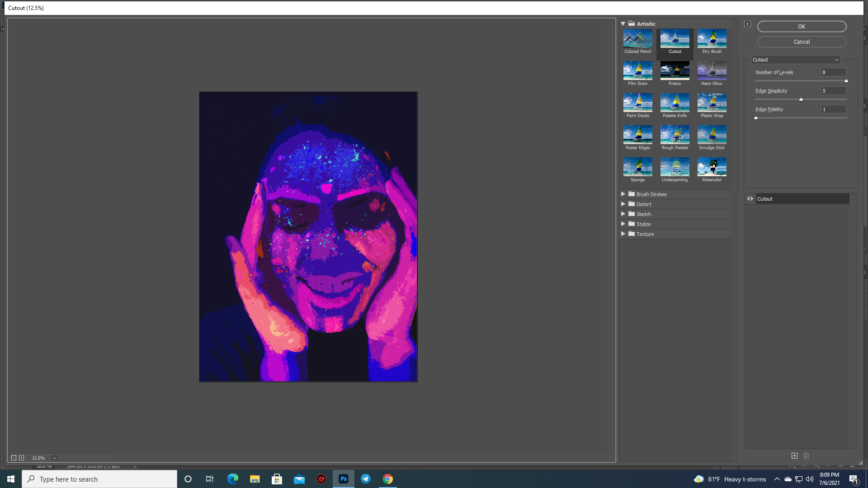The height and width of the screenshot is (488, 868).
Task: Choose the Palette Knife filter
Action: click(x=675, y=103)
